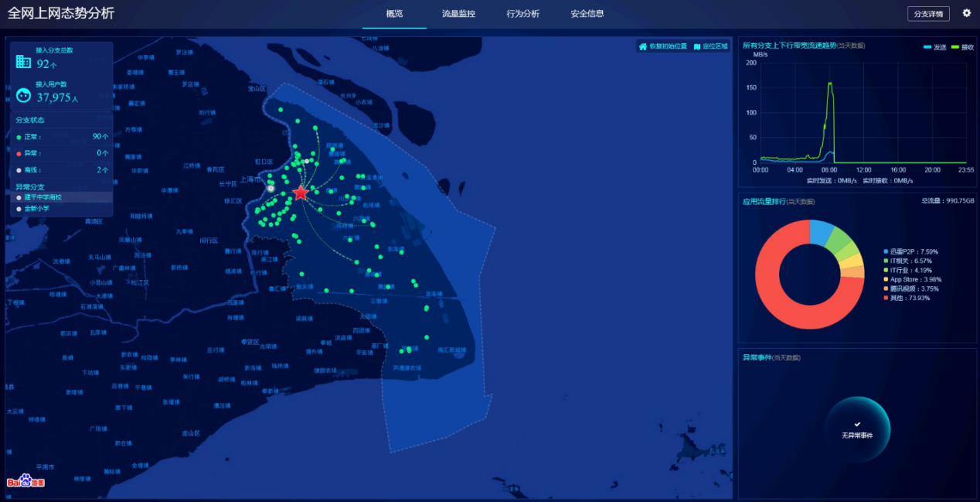Click the red star marker on map

click(x=301, y=193)
